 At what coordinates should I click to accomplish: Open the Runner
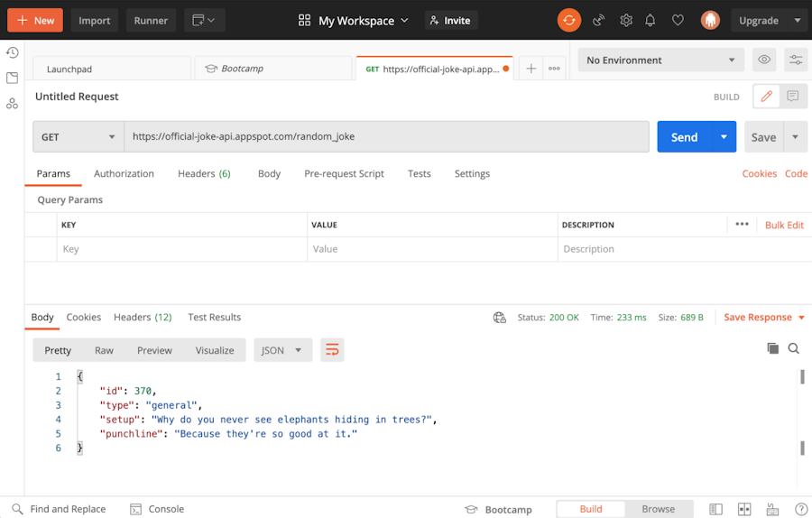151,20
